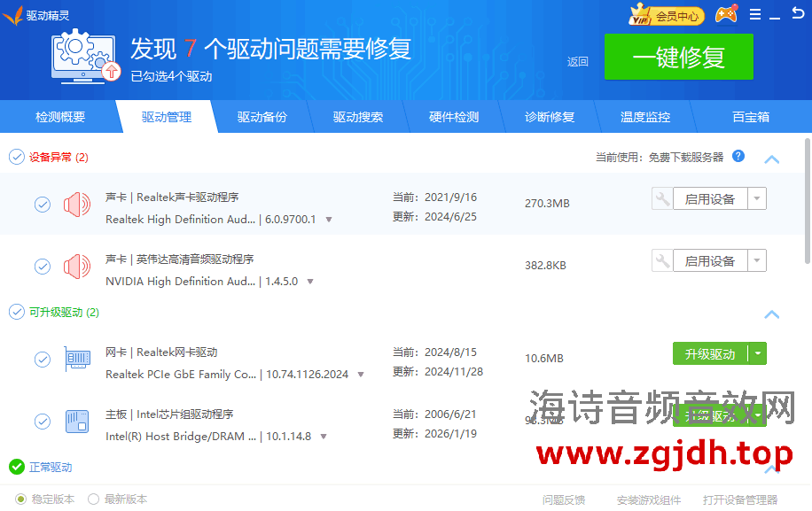Click the Intel motherboard chipset icon
Screen dimensions: 812x511
point(77,421)
